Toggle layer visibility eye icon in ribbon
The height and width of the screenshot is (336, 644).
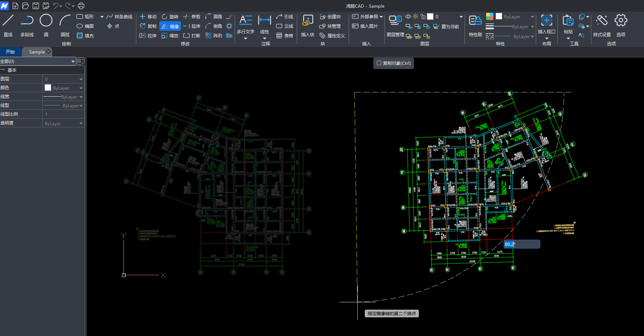408,17
